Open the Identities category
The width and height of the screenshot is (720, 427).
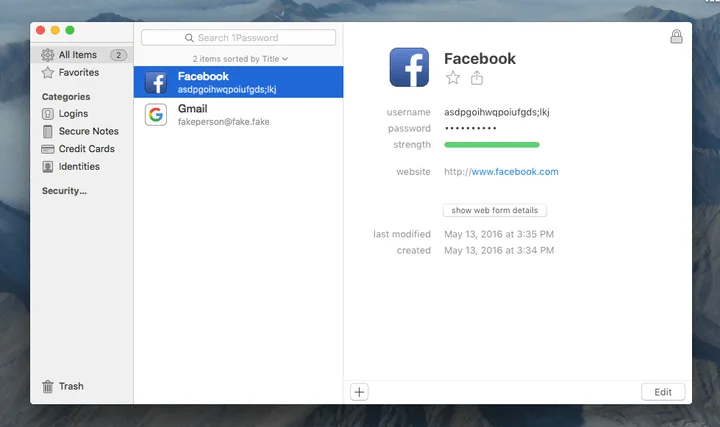(79, 167)
